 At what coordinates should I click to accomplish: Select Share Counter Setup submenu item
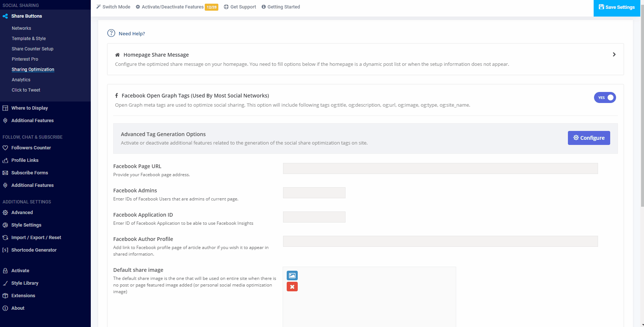pos(32,49)
